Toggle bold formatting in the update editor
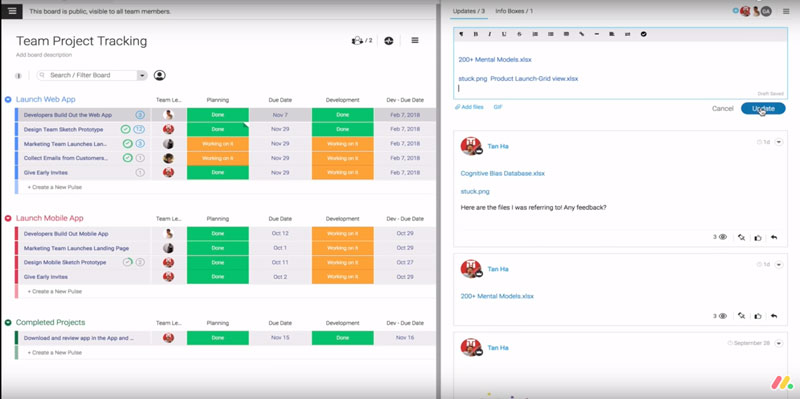800x399 pixels. (x=476, y=34)
